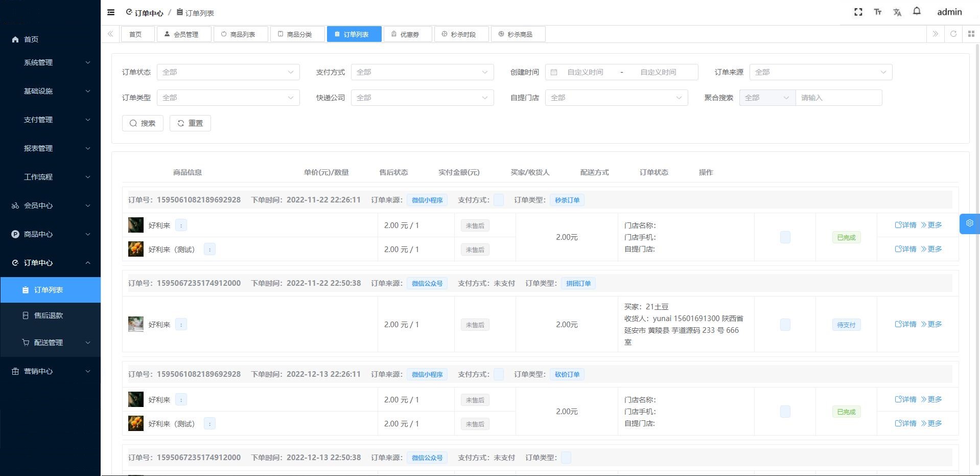980x476 pixels.
Task: Open 订单类型 dropdown filter
Action: [228, 98]
